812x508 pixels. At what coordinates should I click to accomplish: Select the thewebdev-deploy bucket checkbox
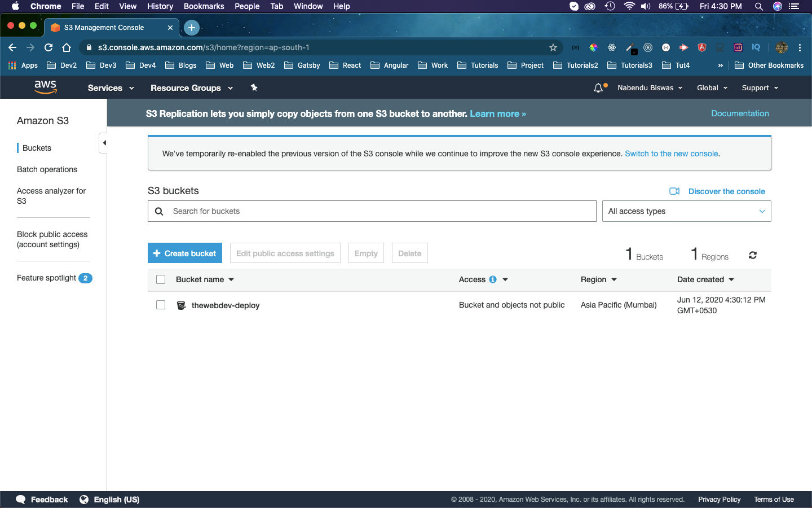pos(161,305)
